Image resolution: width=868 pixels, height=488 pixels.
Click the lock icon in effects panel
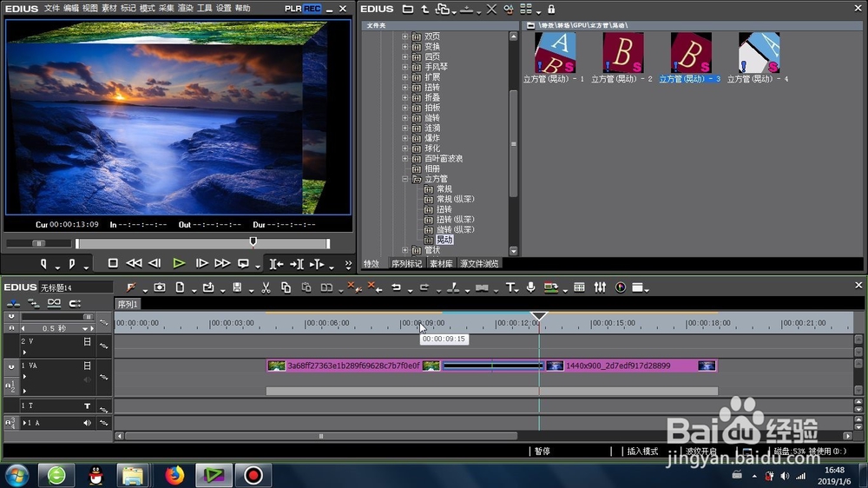551,9
